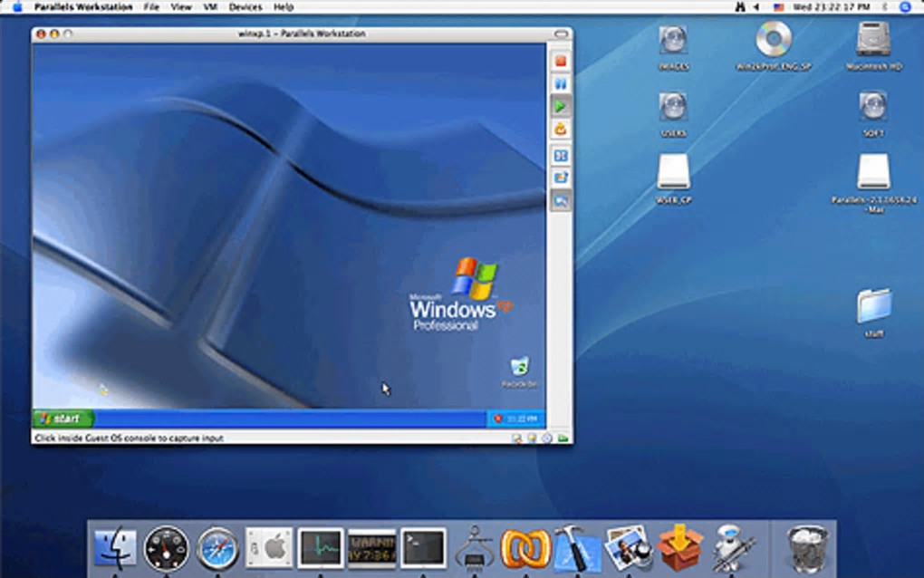Viewport: 924px width, 578px height.
Task: Open System Preferences in the Dock
Action: [269, 548]
